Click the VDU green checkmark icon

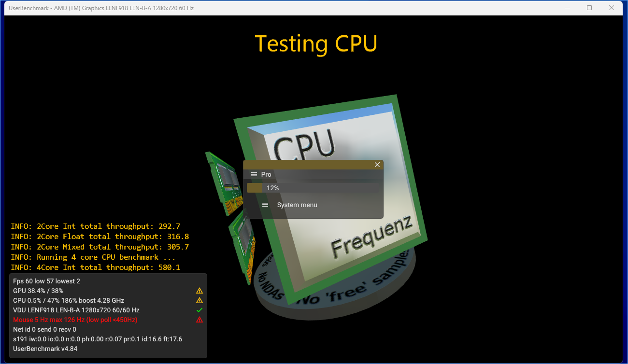(200, 310)
